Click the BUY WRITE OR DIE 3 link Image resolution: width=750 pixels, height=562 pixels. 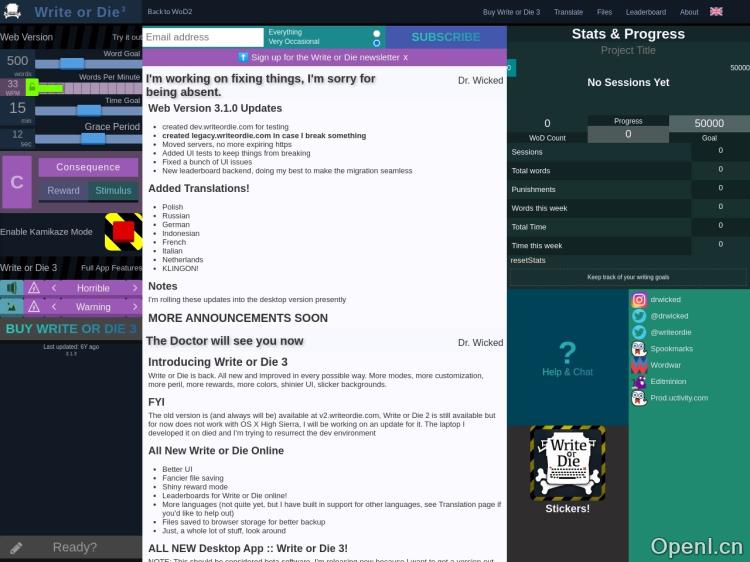tap(71, 328)
